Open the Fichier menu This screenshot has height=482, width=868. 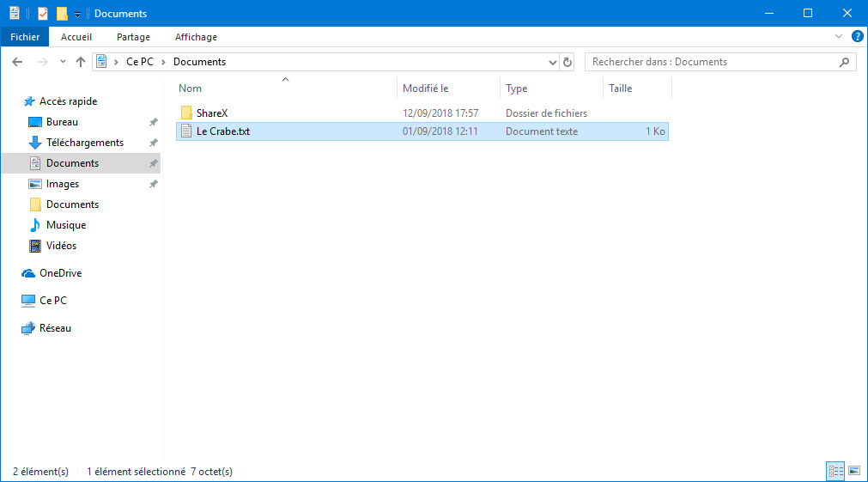point(25,37)
